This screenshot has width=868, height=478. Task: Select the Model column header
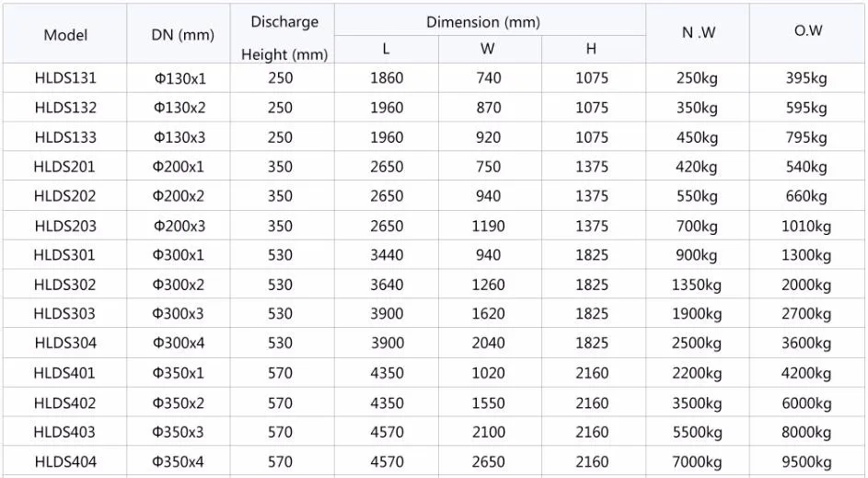click(65, 35)
